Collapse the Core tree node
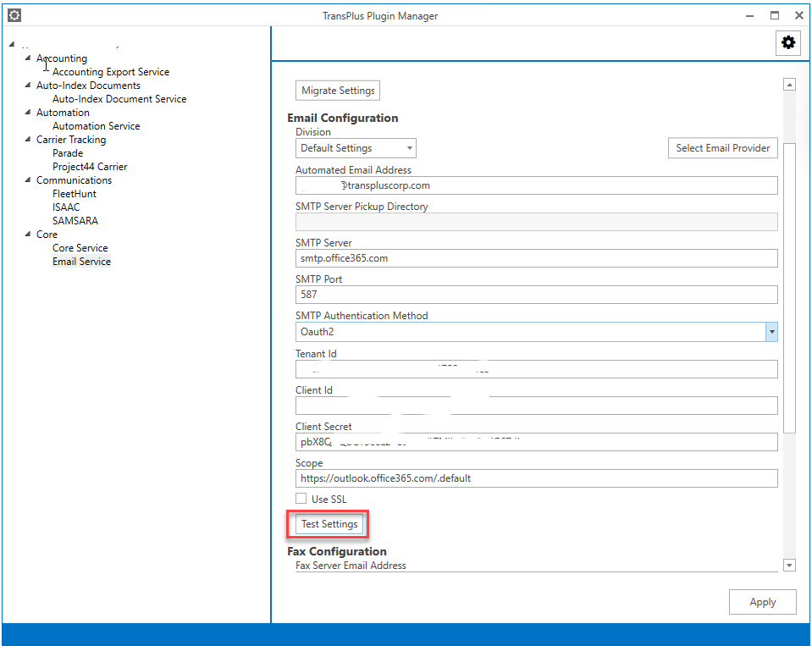812x646 pixels. (x=26, y=234)
